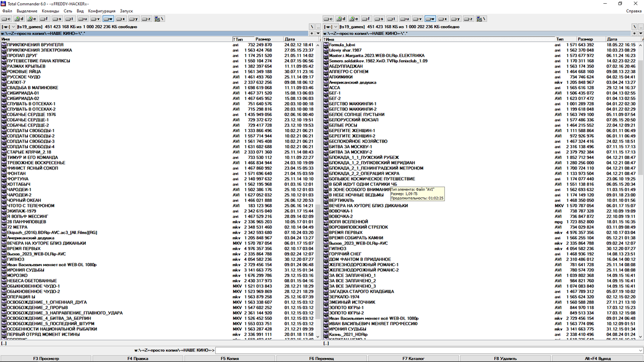Select drive x in left panel drive bar
Viewport: 644px width, 362px height.
click(121, 19)
